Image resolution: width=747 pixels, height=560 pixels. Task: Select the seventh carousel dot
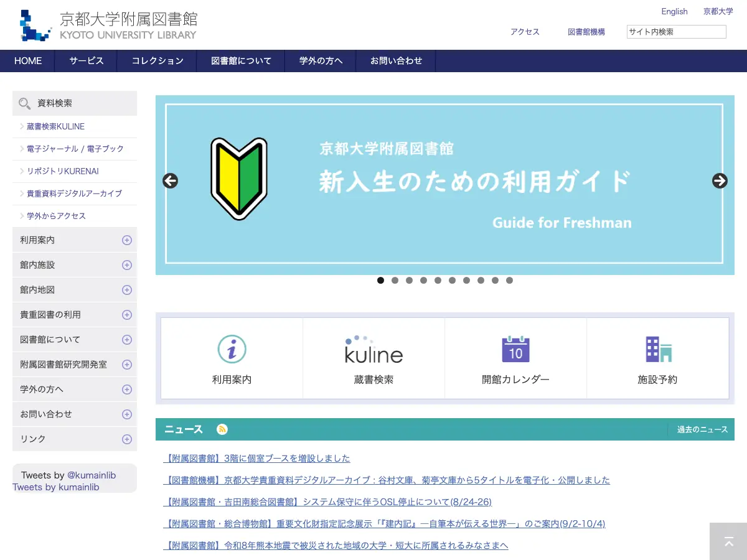pyautogui.click(x=466, y=280)
